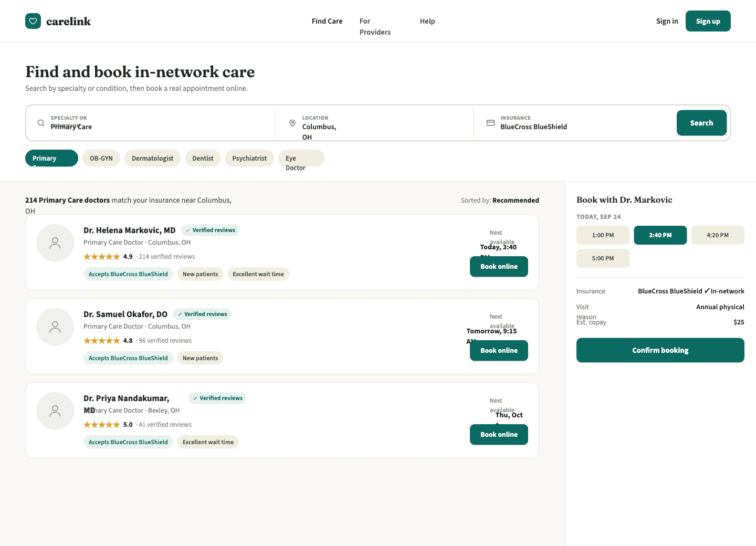Click Verified reviews badge for Dr. Markovic
This screenshot has width=756, height=546.
[211, 230]
